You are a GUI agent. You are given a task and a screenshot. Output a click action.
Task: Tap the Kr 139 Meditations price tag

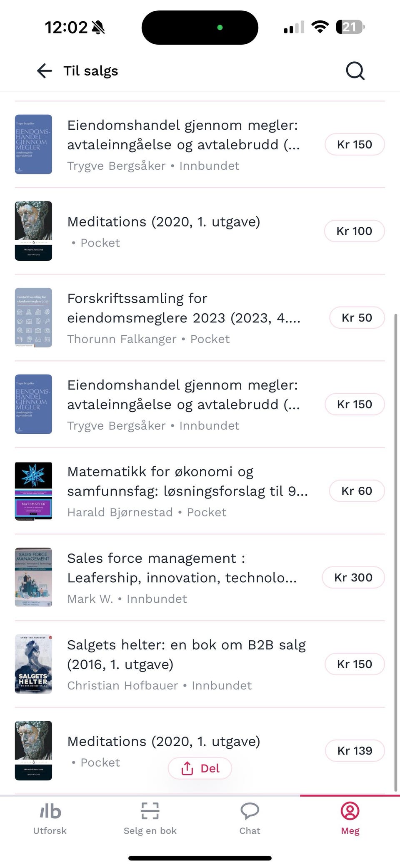pyautogui.click(x=355, y=751)
